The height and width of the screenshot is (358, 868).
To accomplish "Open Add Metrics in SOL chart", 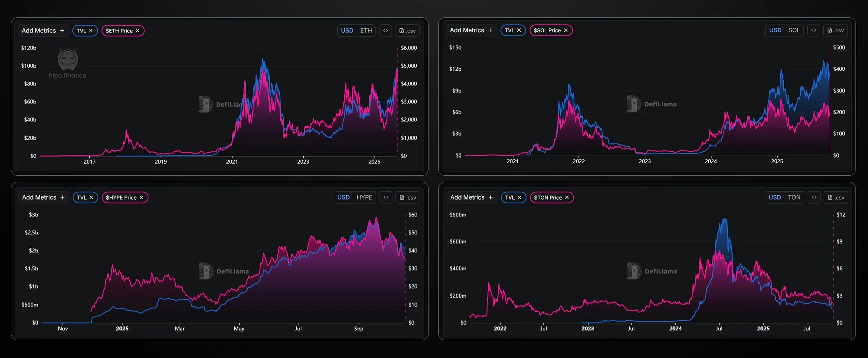I will point(471,30).
